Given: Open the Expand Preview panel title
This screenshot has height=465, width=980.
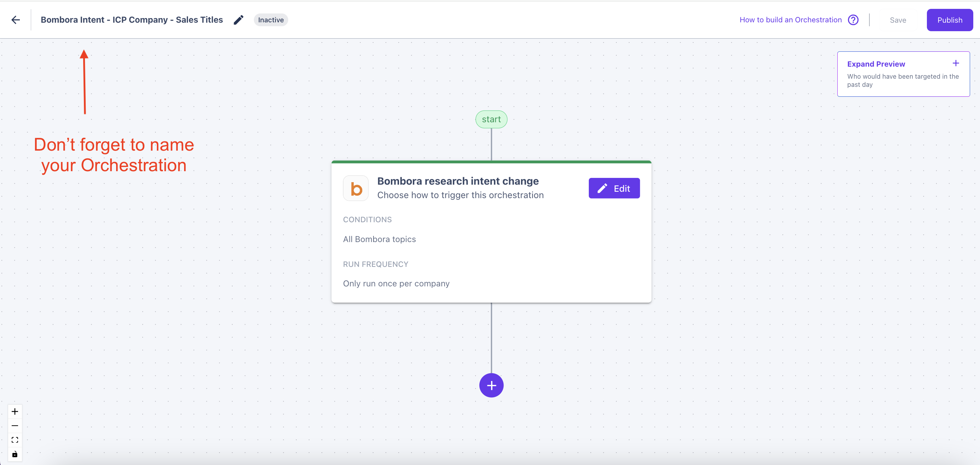Looking at the screenshot, I should tap(876, 64).
